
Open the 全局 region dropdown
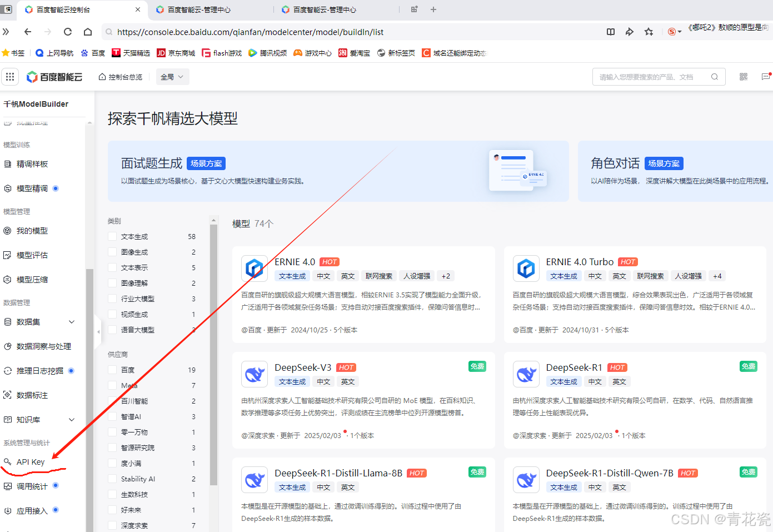(172, 77)
